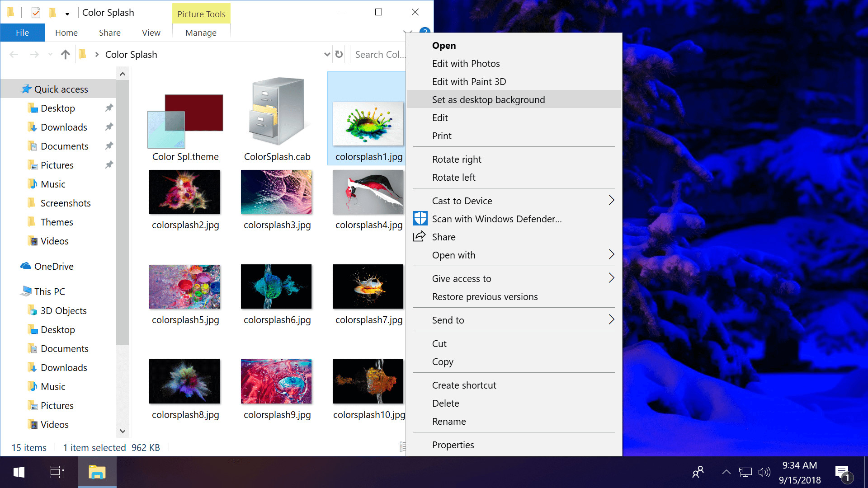Screen dimensions: 868x488
Task: Click the Screenshots folder icon
Action: (33, 203)
